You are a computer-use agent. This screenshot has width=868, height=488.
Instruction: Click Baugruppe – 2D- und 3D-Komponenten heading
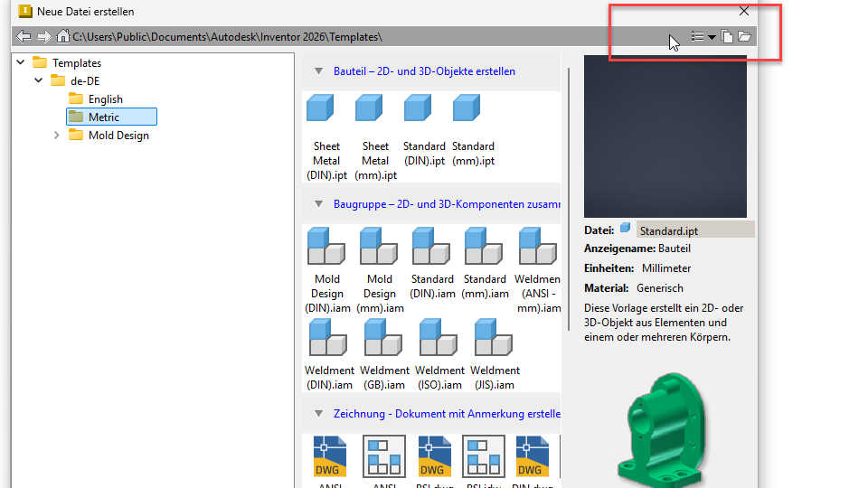coord(447,204)
